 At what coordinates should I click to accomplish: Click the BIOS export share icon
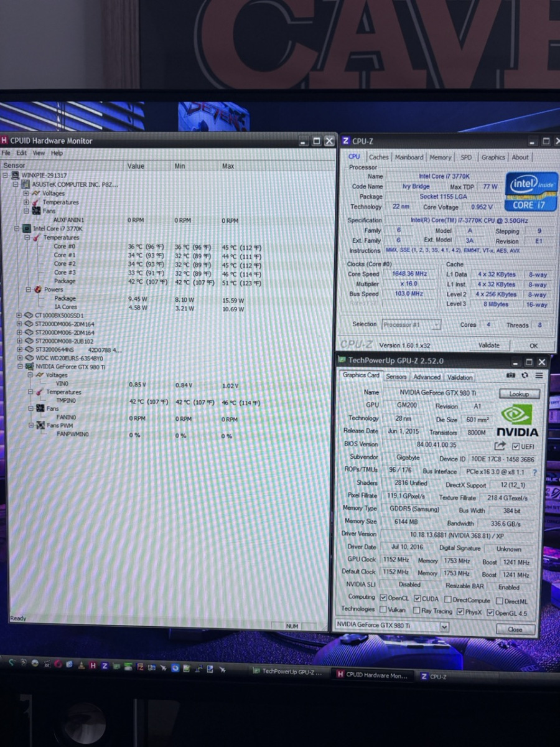point(500,446)
